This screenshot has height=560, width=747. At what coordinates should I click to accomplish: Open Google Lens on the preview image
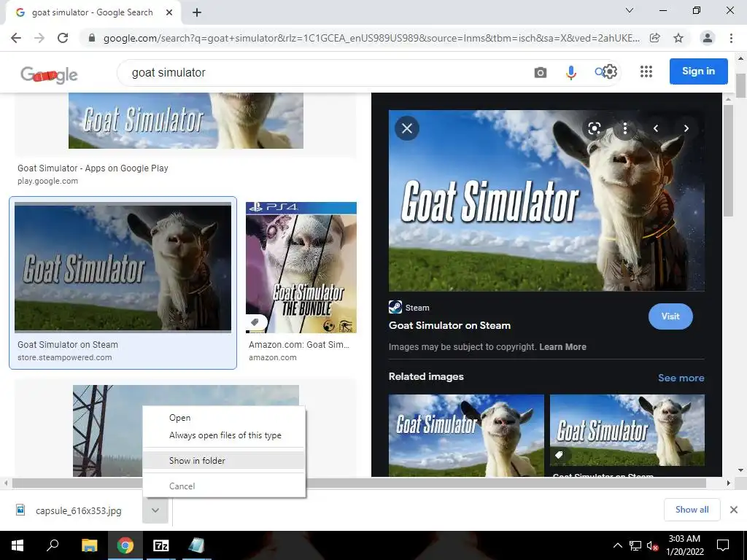[x=594, y=128]
